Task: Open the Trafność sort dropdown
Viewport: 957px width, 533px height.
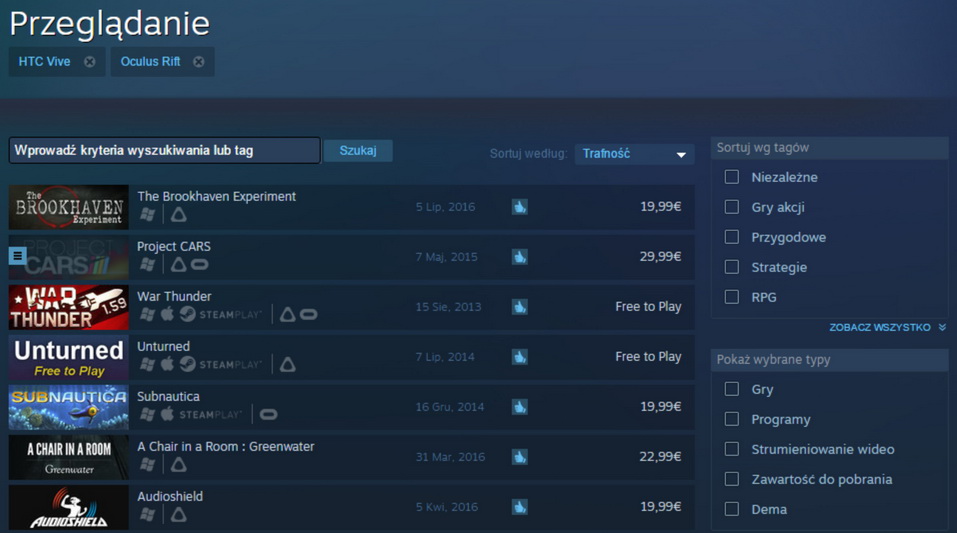Action: [634, 154]
